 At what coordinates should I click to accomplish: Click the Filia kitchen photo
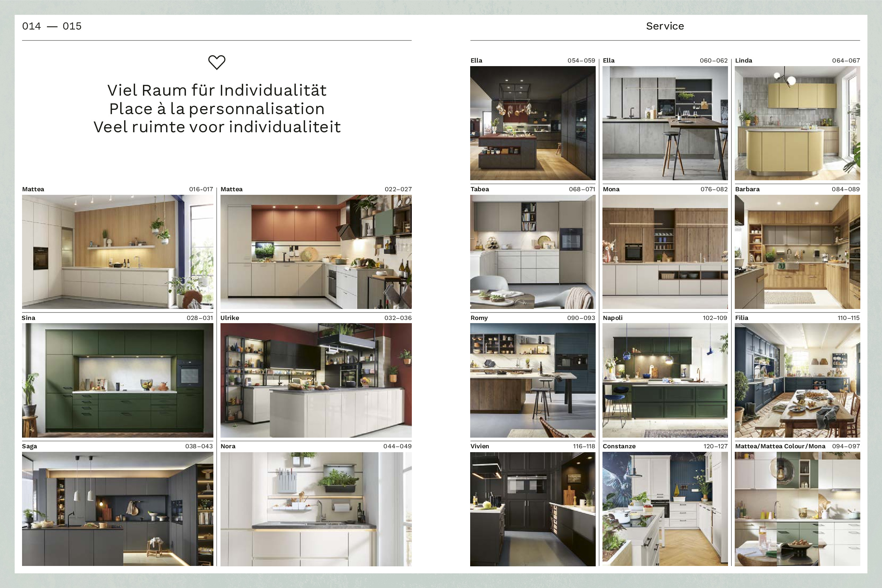797,380
